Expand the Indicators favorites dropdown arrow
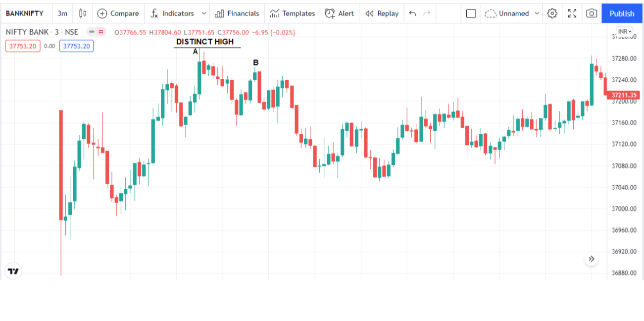The height and width of the screenshot is (321, 644). [204, 13]
